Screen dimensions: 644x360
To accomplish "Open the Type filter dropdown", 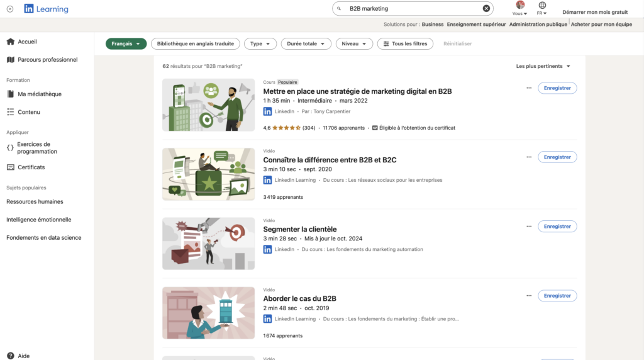I will (260, 43).
